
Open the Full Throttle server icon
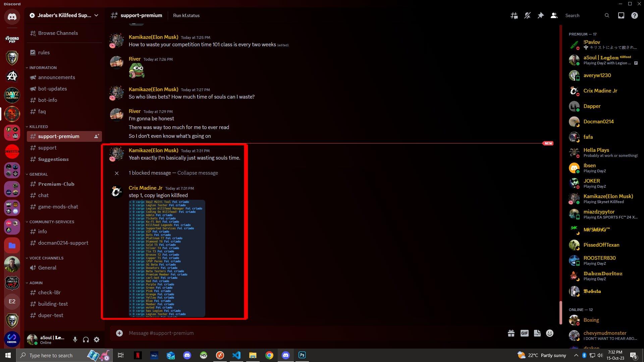(12, 283)
